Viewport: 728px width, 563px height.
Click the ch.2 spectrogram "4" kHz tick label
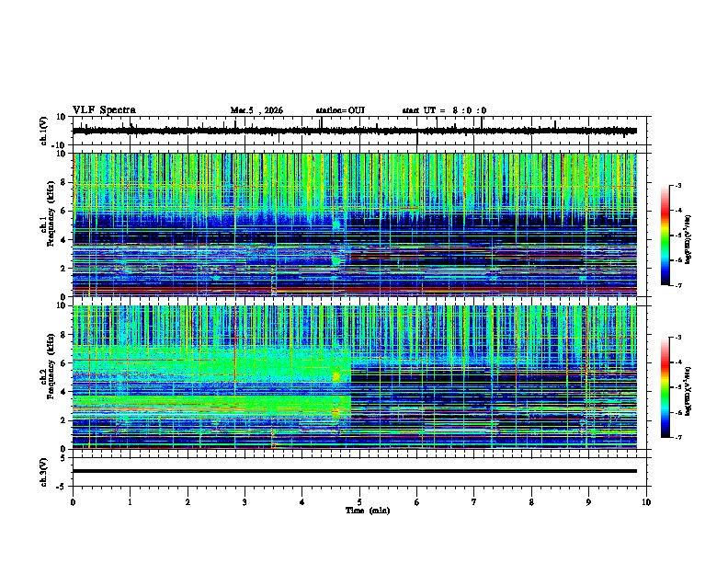click(x=64, y=392)
